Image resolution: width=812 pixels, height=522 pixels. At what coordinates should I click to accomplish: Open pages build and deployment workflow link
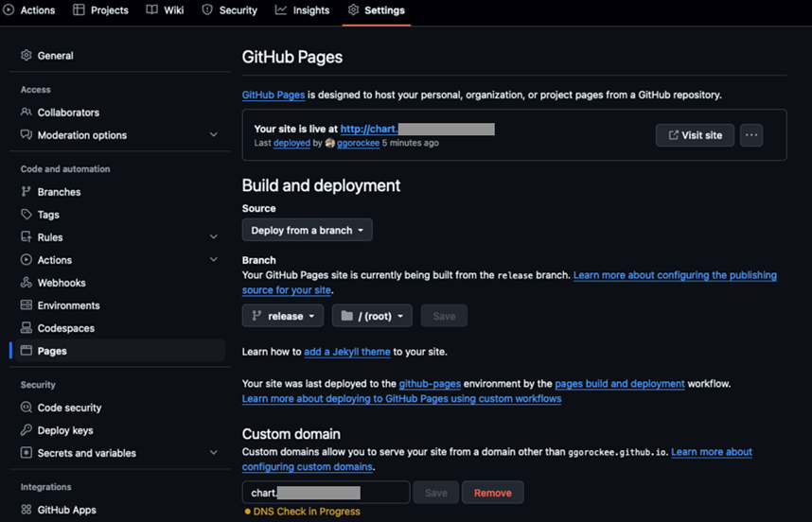(x=619, y=384)
